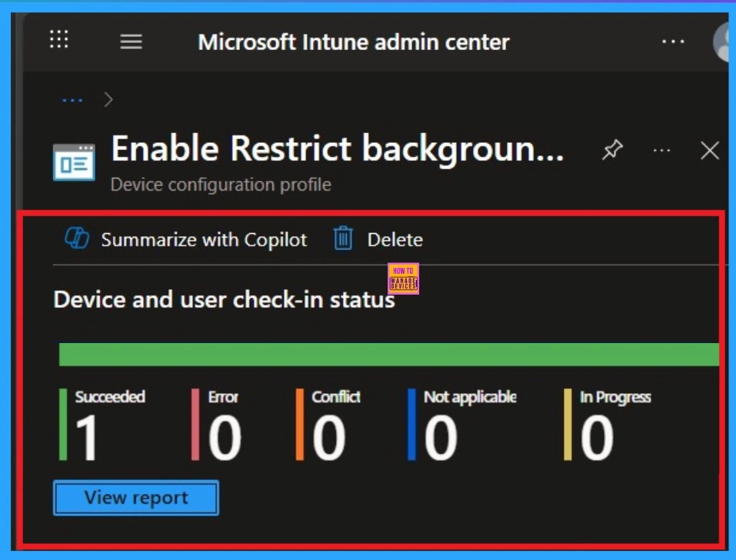
Task: Pin this profile blade to dashboard
Action: [612, 150]
